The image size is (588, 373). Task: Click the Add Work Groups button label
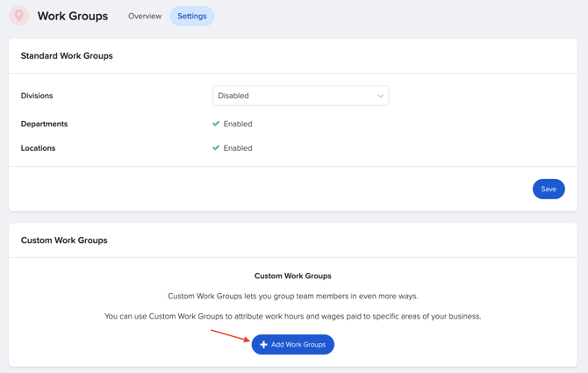pos(298,345)
